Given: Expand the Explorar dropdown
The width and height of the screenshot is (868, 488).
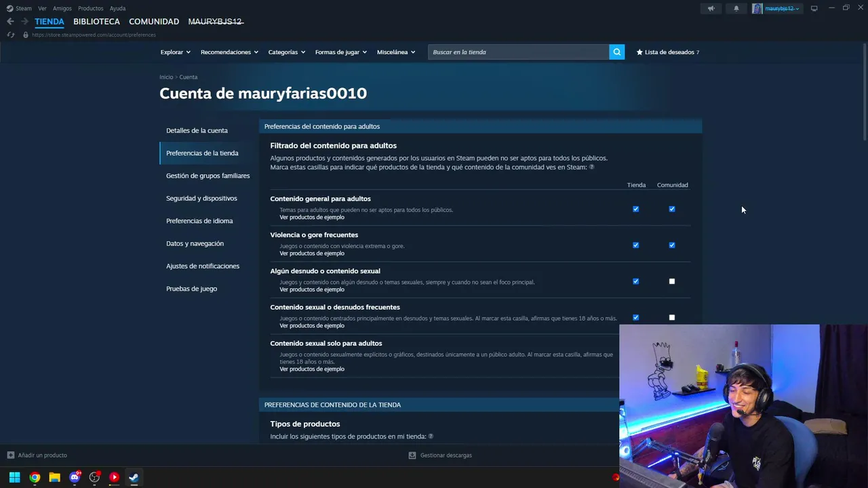Looking at the screenshot, I should [175, 52].
